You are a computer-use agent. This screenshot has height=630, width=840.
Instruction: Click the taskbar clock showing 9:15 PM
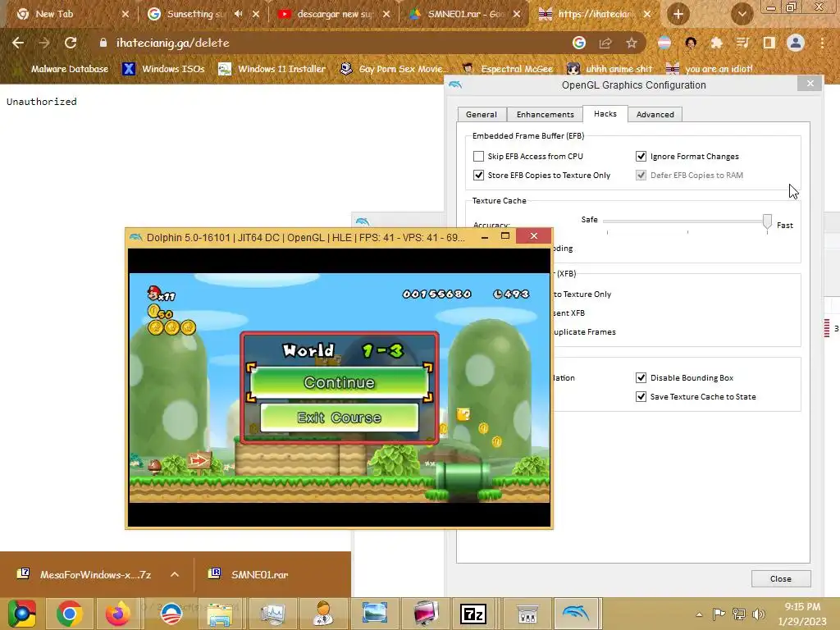pyautogui.click(x=802, y=614)
